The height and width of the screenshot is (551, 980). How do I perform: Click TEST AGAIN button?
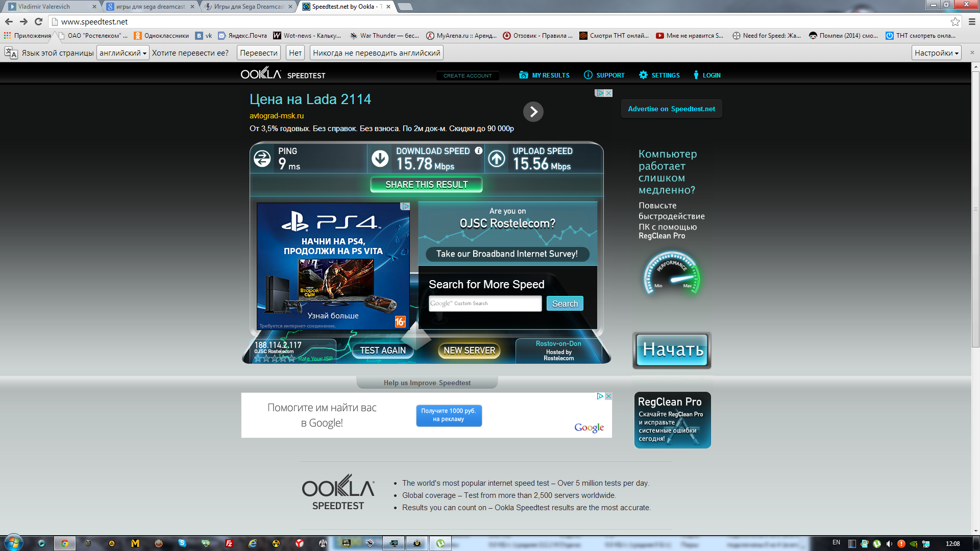pos(383,350)
